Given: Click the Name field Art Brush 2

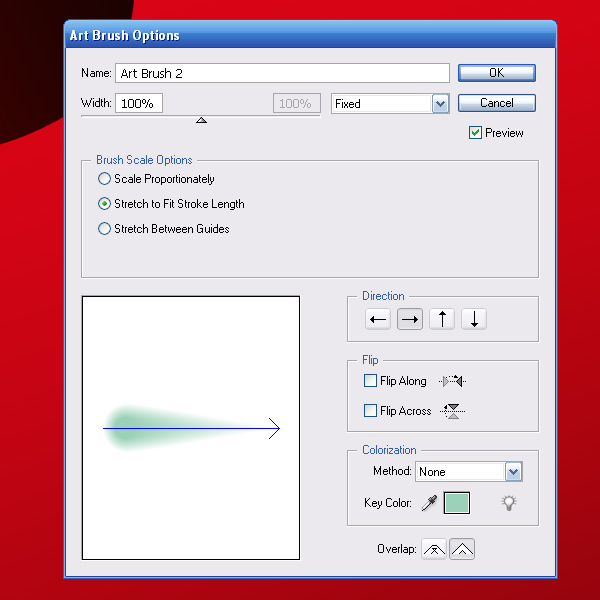Looking at the screenshot, I should pyautogui.click(x=282, y=73).
